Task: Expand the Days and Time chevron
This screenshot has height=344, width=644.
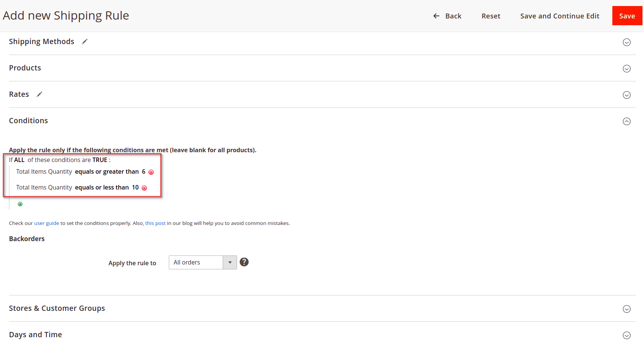Action: tap(627, 335)
